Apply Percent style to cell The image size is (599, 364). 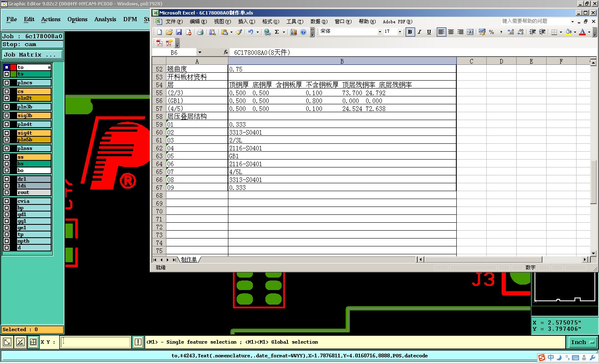point(491,32)
